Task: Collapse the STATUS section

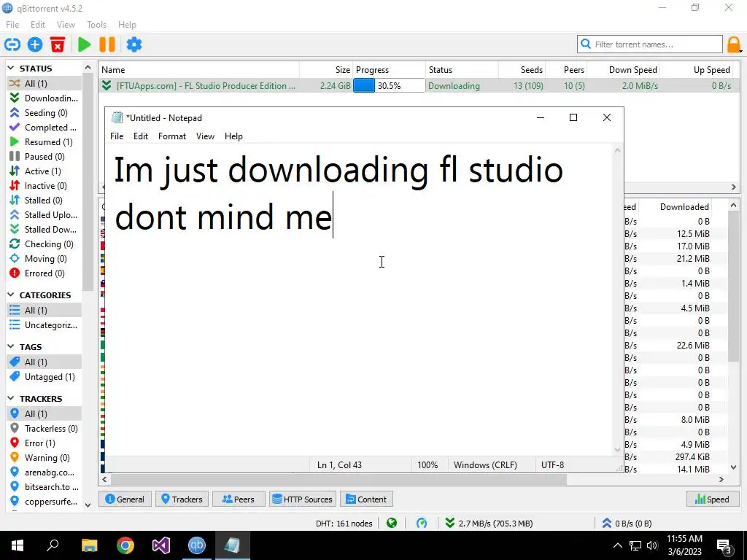Action: click(11, 69)
